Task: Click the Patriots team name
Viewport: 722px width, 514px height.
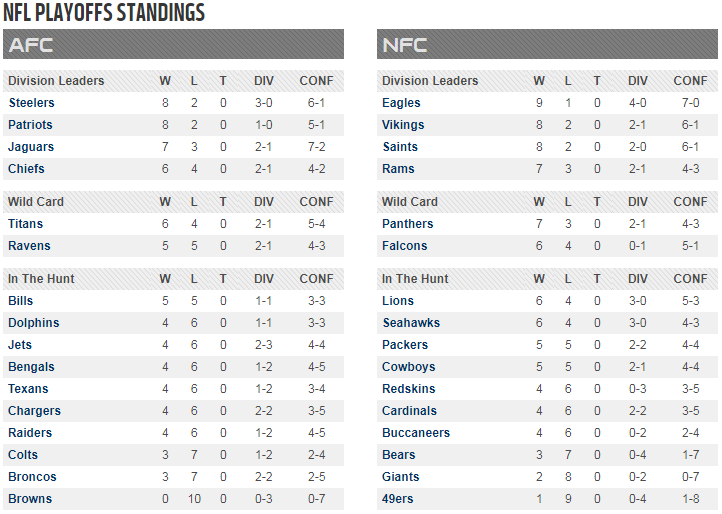Action: (30, 125)
